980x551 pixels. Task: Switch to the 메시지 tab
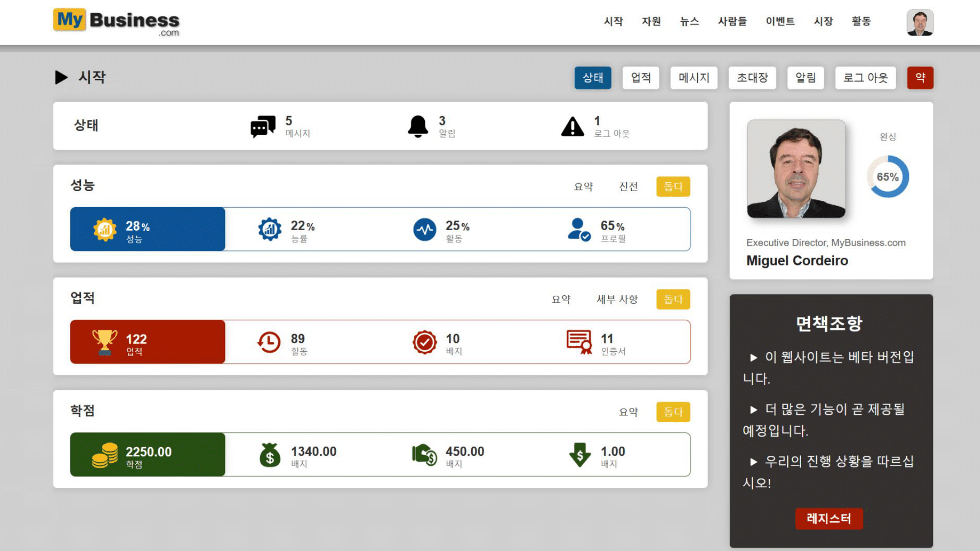pyautogui.click(x=694, y=78)
